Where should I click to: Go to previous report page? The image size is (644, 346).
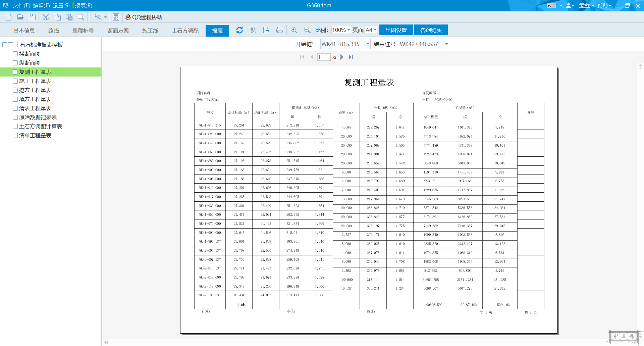pos(312,57)
